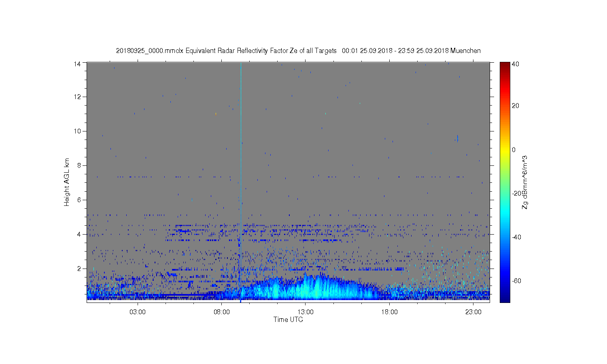Click the height axis label 14
607x364 pixels.
point(77,63)
